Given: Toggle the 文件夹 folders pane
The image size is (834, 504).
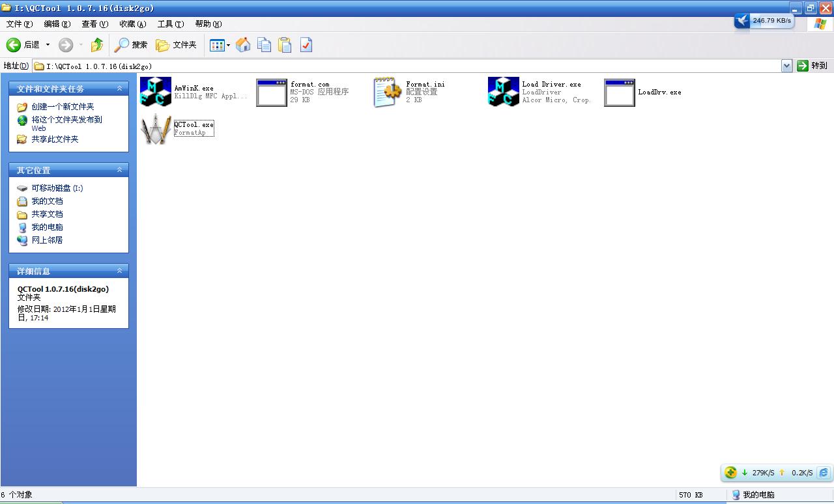Looking at the screenshot, I should point(176,45).
